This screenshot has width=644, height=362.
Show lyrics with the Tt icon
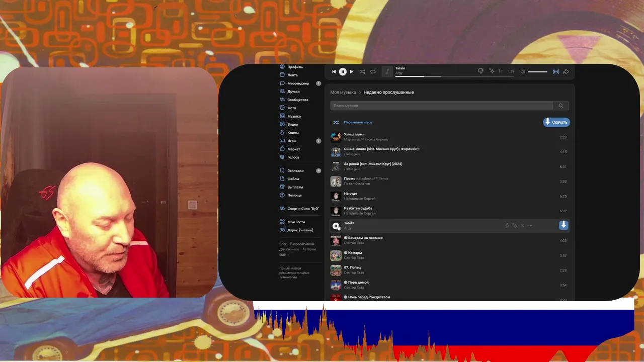(x=501, y=71)
